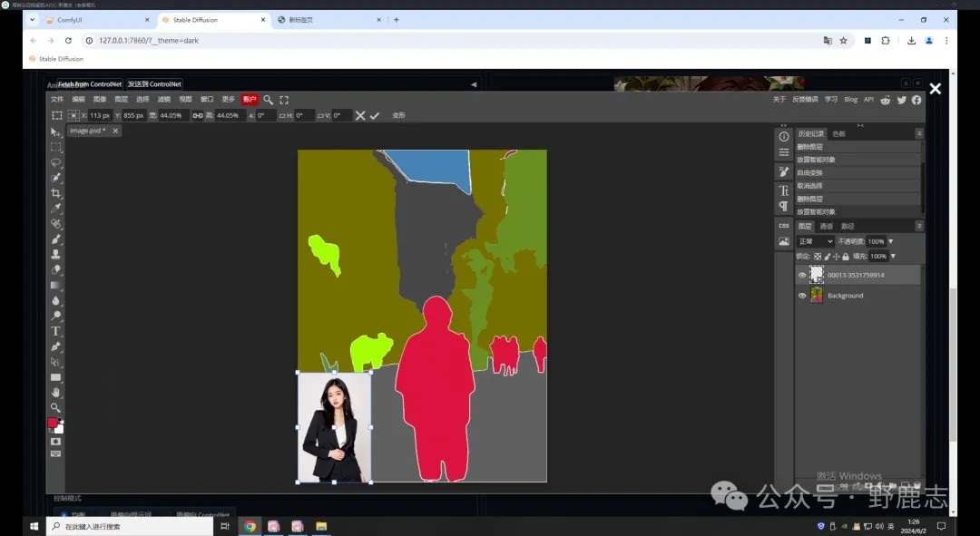The height and width of the screenshot is (536, 980).
Task: Open the Character panel icon
Action: (x=784, y=190)
